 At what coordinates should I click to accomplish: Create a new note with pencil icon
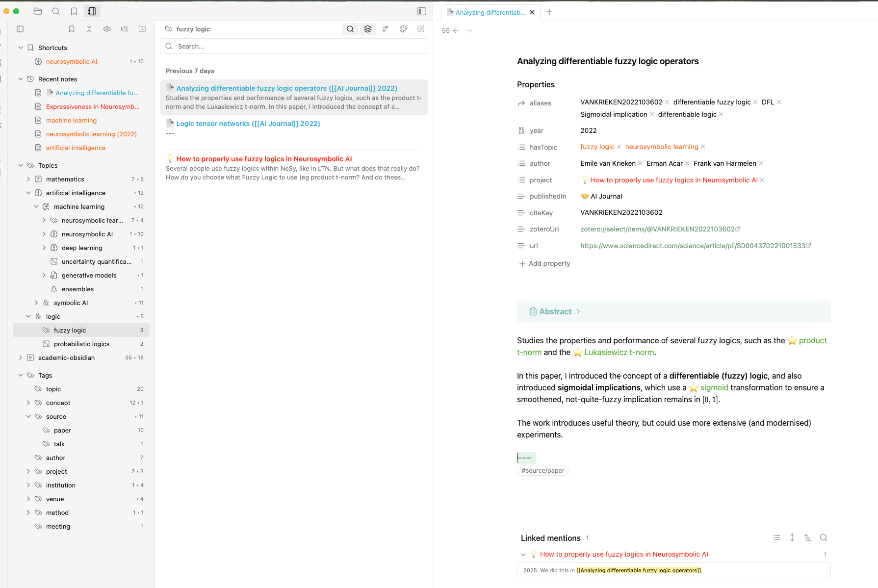(x=421, y=29)
